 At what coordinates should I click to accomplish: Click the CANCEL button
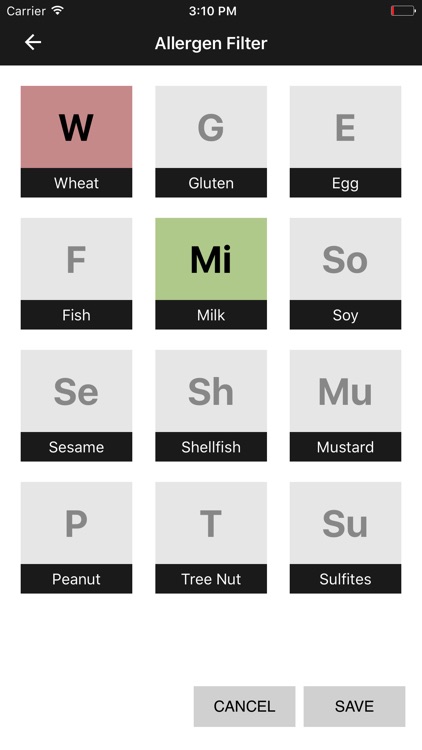pyautogui.click(x=244, y=706)
